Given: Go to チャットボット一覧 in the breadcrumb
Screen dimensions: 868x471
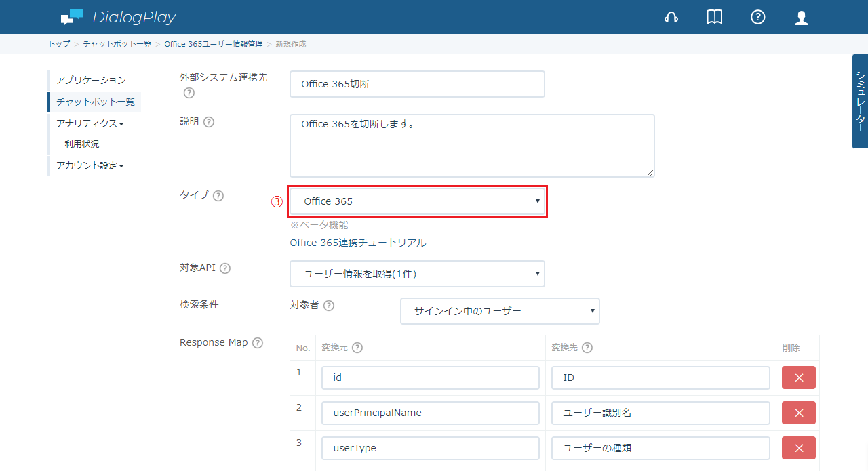Looking at the screenshot, I should pyautogui.click(x=117, y=44).
